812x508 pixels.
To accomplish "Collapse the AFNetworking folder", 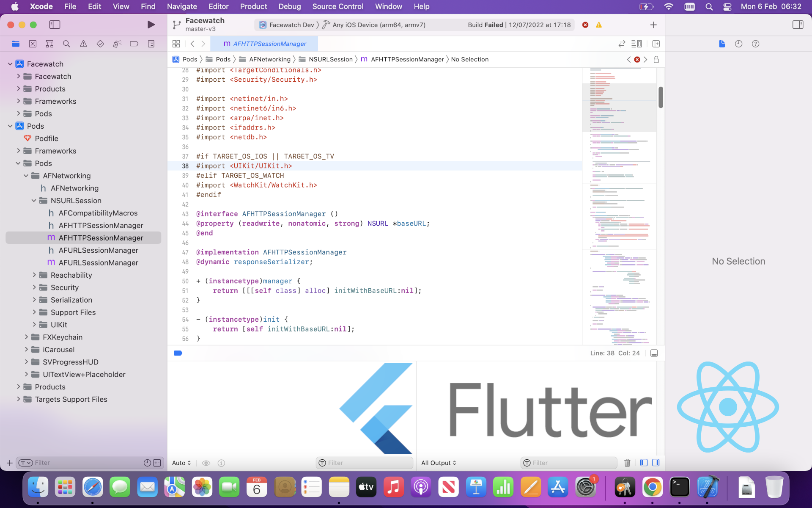I will (x=26, y=176).
